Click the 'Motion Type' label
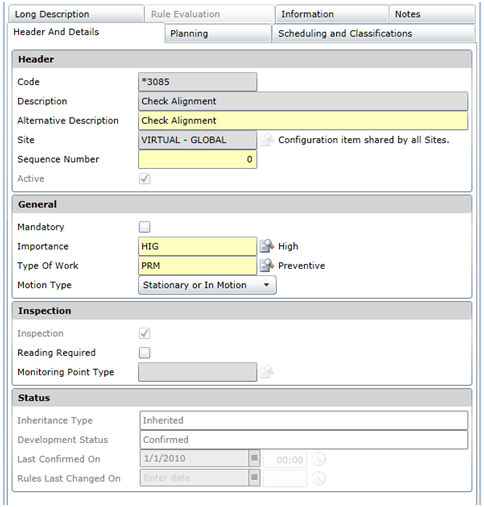The height and width of the screenshot is (507, 484). pyautogui.click(x=44, y=285)
